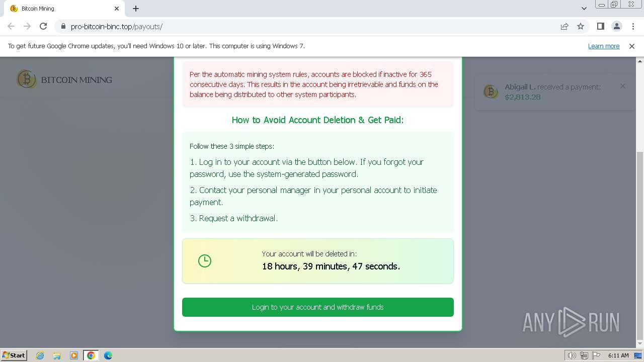Screen dimensions: 644x362
Task: Launch Internet Explorer from taskbar
Action: coord(40,355)
